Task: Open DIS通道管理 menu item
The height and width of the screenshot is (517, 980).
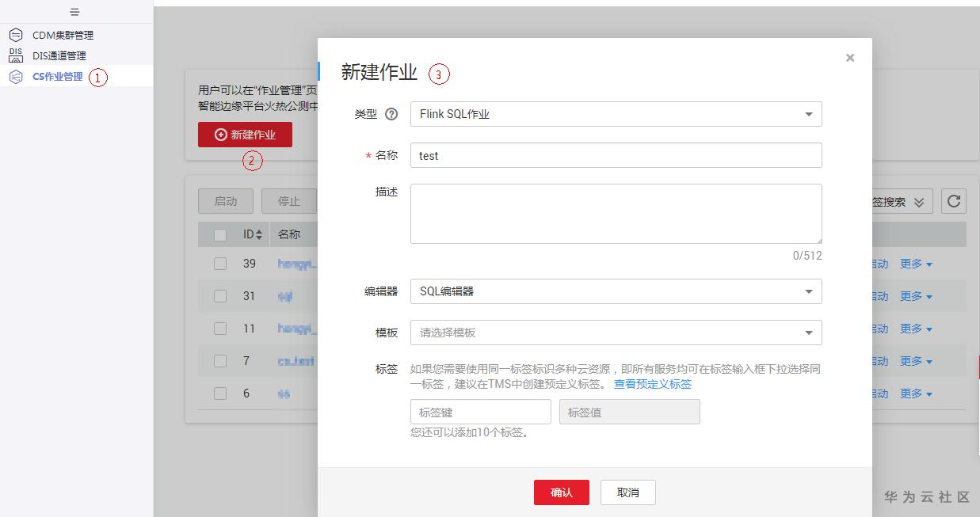Action: (59, 55)
